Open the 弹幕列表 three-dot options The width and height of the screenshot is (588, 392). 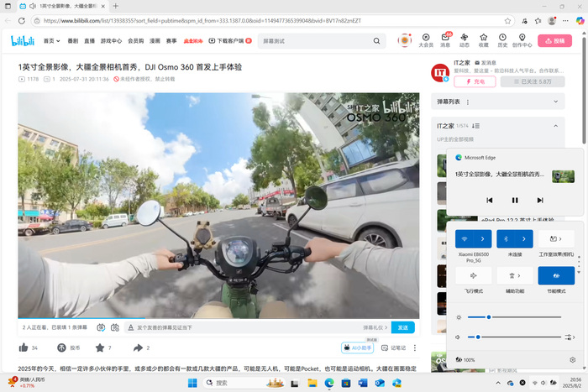click(x=468, y=102)
